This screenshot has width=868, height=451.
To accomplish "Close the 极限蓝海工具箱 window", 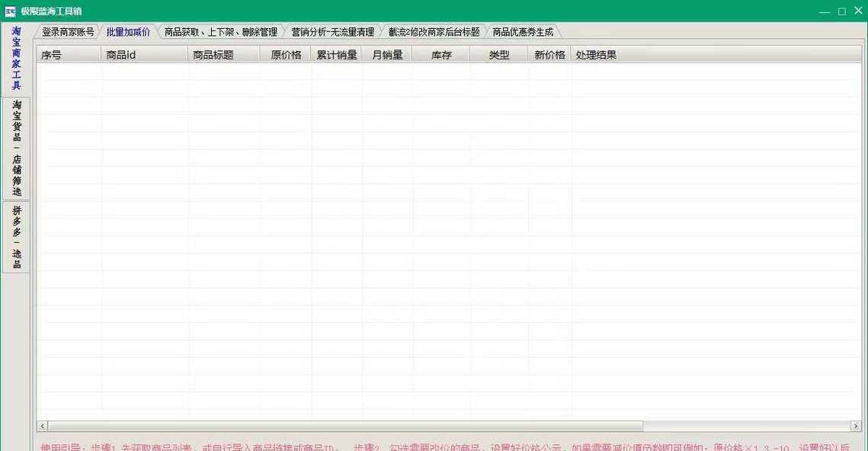I will point(858,11).
